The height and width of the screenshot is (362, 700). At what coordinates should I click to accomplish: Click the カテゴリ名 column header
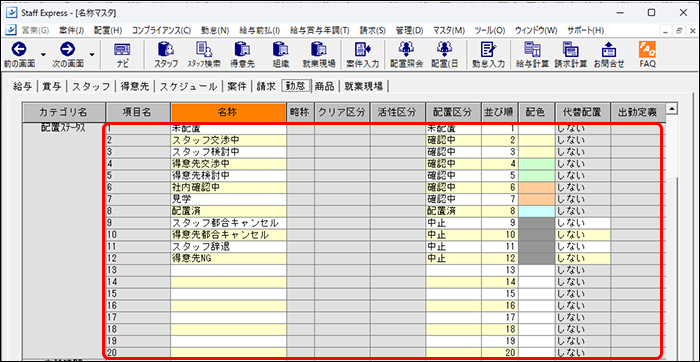[64, 112]
